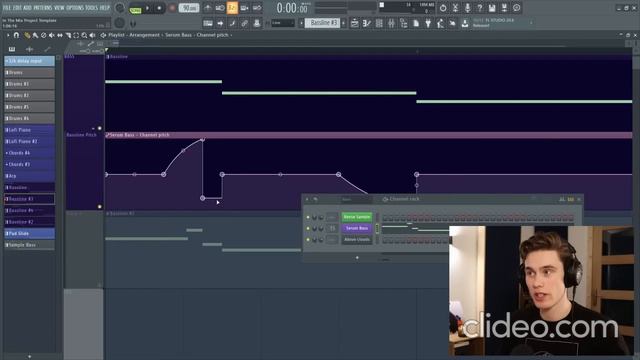
Task: Select the pencil draw tool in playlist
Action: pyautogui.click(x=27, y=36)
